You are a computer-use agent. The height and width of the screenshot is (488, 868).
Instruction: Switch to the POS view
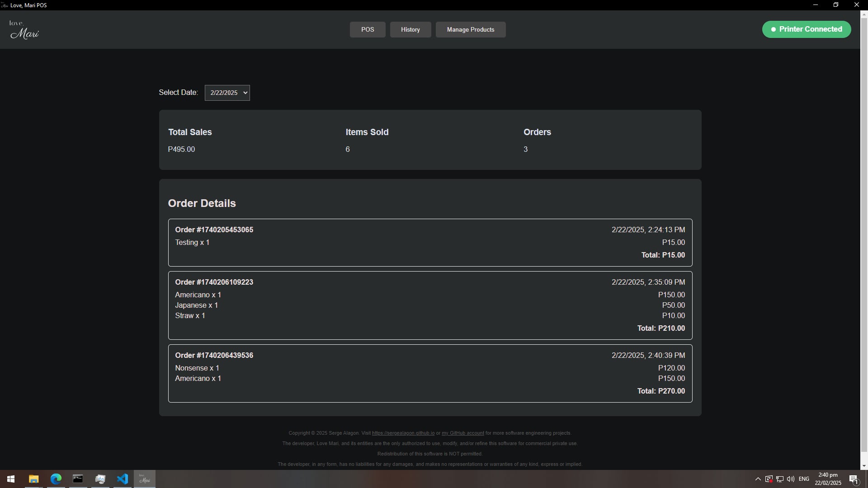[367, 29]
